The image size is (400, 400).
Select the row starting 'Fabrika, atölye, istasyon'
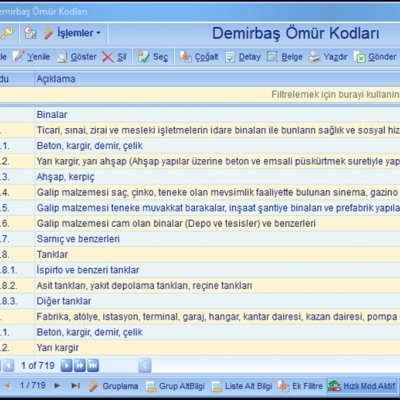pos(200,317)
